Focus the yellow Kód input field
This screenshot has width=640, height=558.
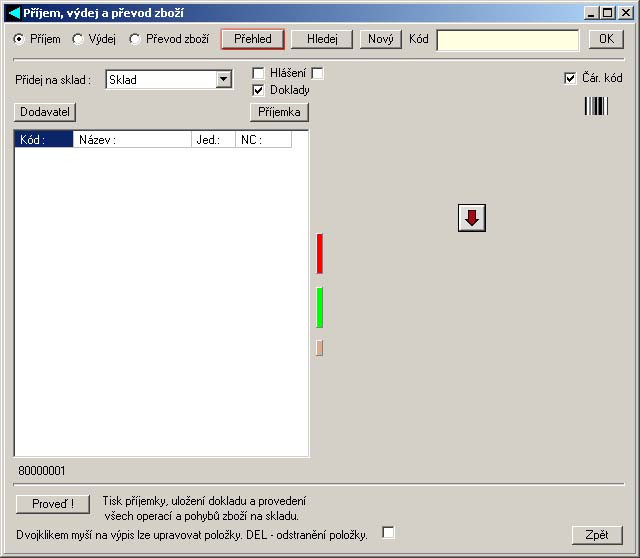pyautogui.click(x=508, y=40)
